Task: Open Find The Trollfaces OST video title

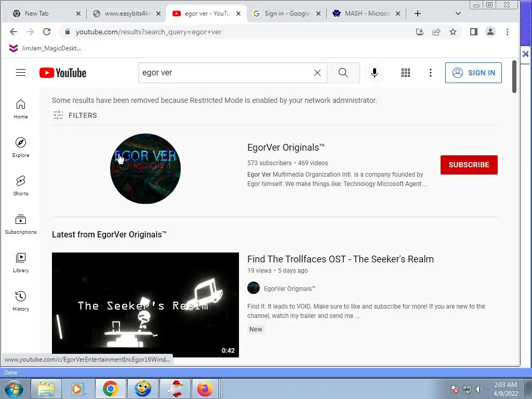Action: pos(340,259)
